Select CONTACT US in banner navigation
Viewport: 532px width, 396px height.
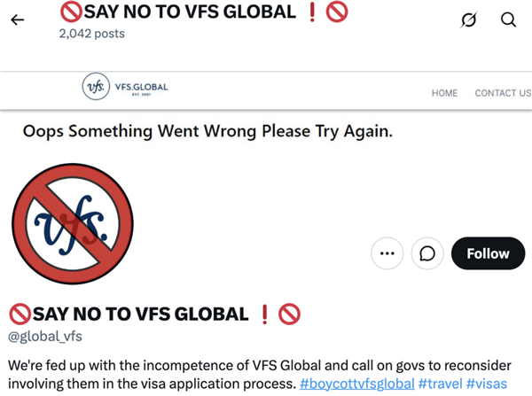503,93
